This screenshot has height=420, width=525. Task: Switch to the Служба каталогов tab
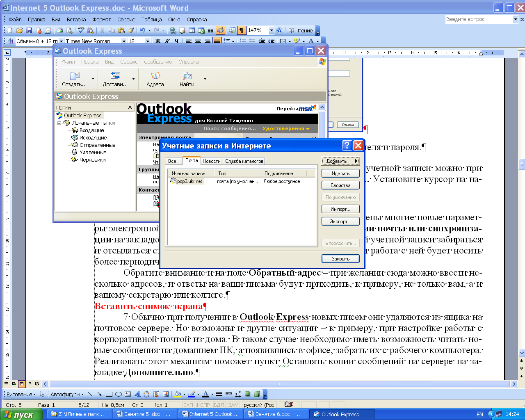[x=244, y=161]
